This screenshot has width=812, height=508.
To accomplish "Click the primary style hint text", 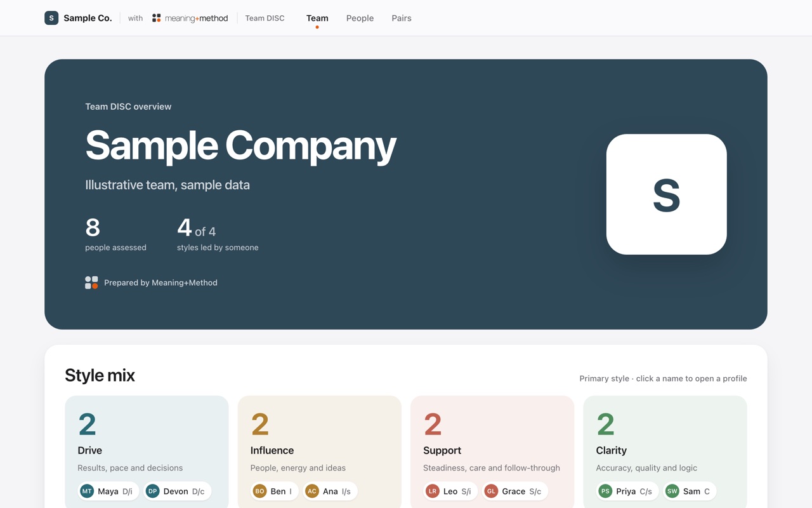I will pyautogui.click(x=663, y=378).
